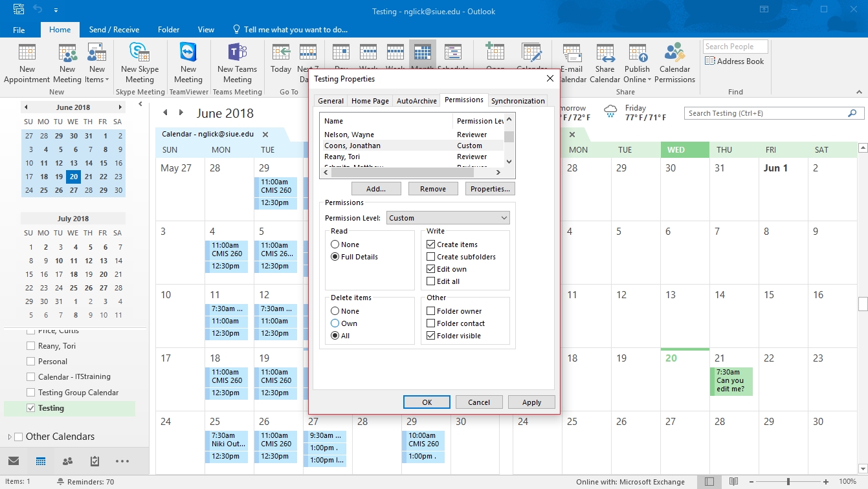Enable the Edit all checkbox
Viewport: 868px width, 489px height.
click(431, 281)
